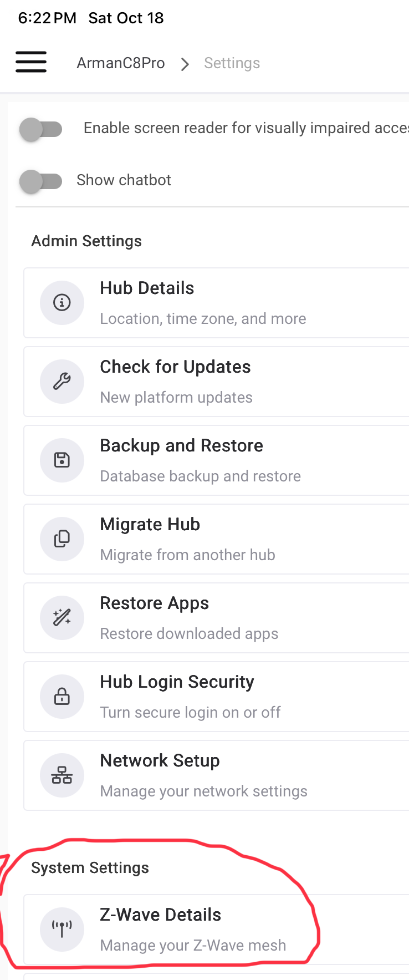
Task: Select the Settings breadcrumb item
Action: (232, 63)
